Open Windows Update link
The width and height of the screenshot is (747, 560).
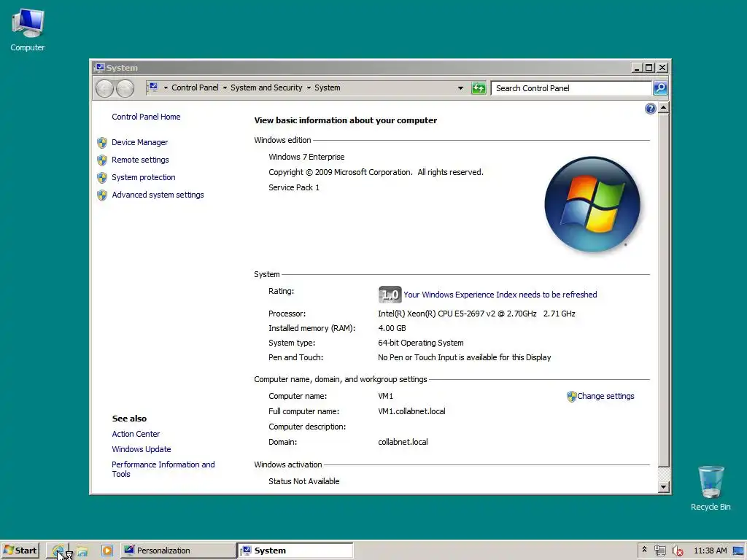(141, 449)
